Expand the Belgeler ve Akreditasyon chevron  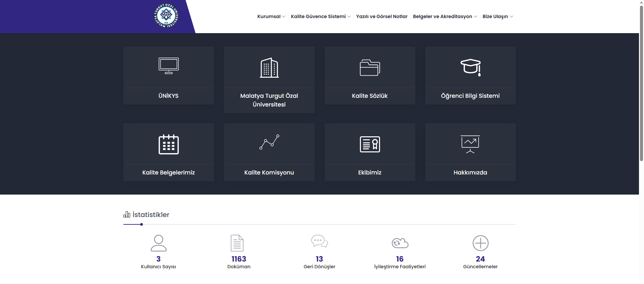pyautogui.click(x=476, y=16)
